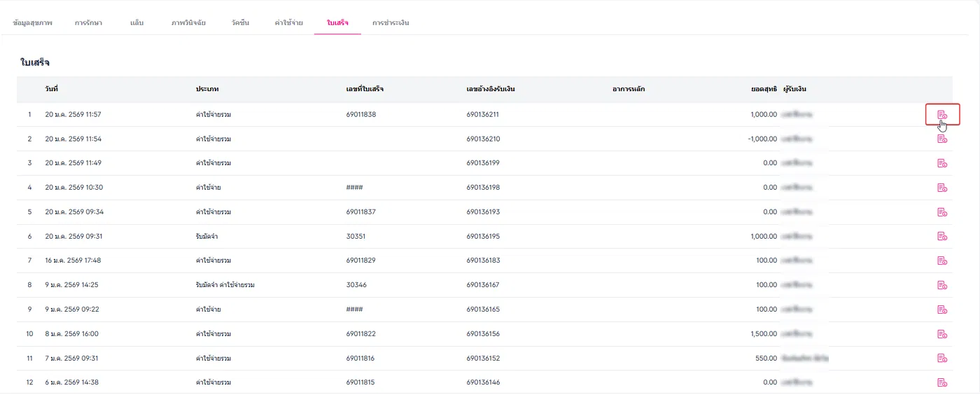The height and width of the screenshot is (395, 980).
Task: Click receipt icon for reference 690136165
Action: tap(942, 310)
